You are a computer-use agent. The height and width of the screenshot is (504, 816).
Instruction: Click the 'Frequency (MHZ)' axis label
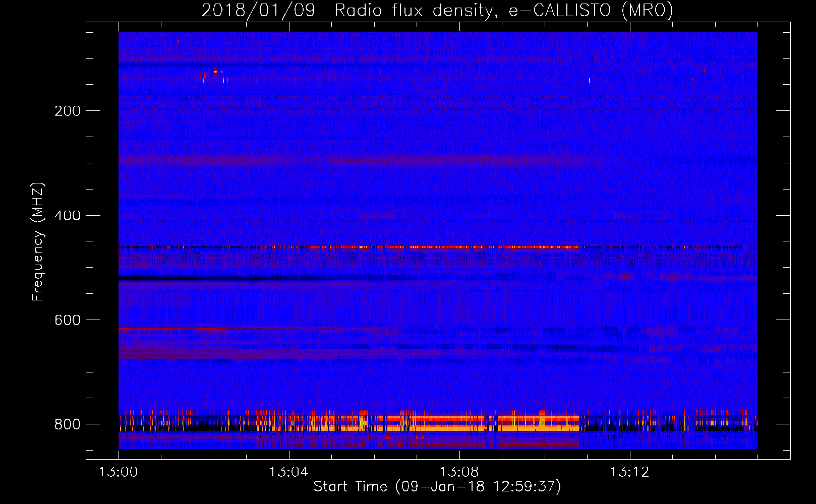[x=38, y=242]
